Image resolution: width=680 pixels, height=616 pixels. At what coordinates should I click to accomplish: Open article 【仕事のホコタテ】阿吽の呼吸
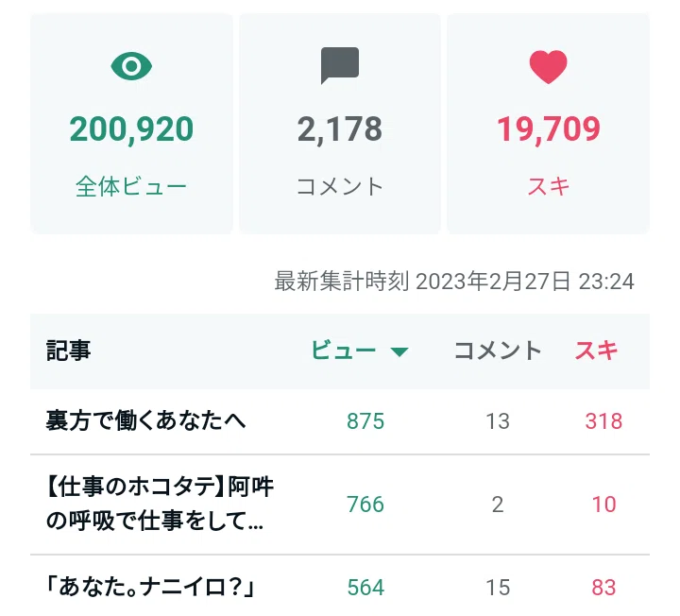click(160, 504)
